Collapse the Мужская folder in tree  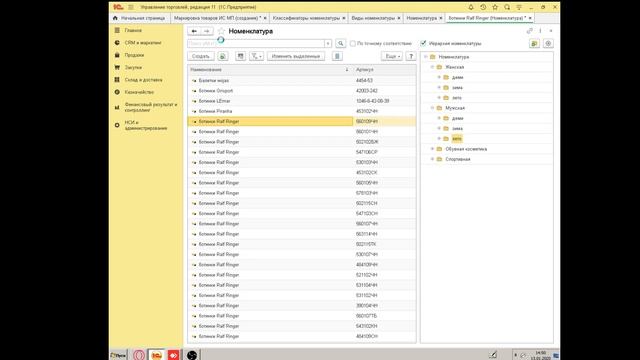[x=432, y=108]
